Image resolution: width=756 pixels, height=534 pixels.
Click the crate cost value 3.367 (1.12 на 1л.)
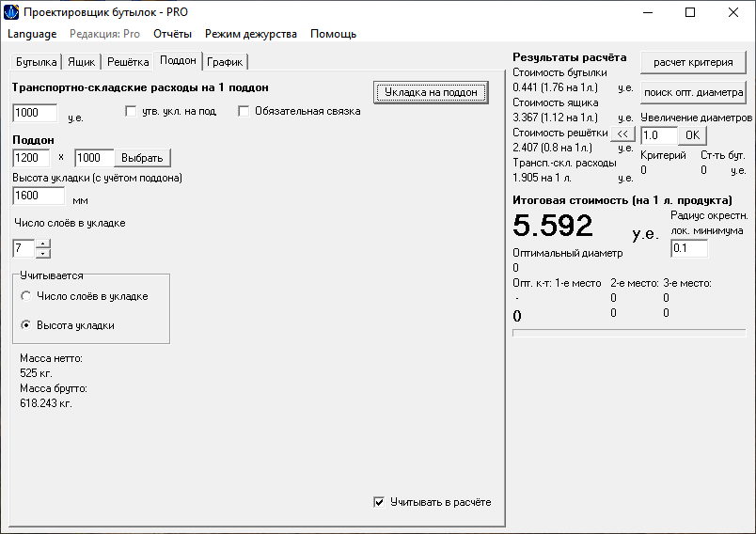(x=555, y=118)
